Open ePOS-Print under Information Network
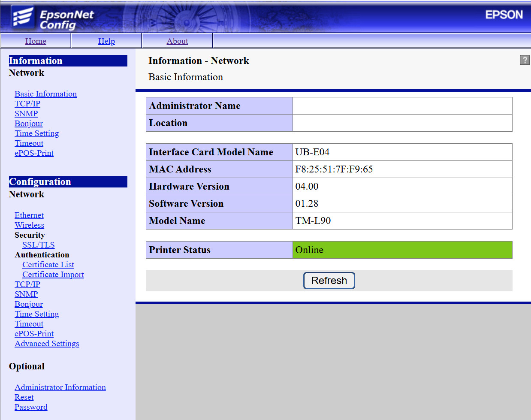Image resolution: width=531 pixels, height=420 pixels. (x=34, y=153)
